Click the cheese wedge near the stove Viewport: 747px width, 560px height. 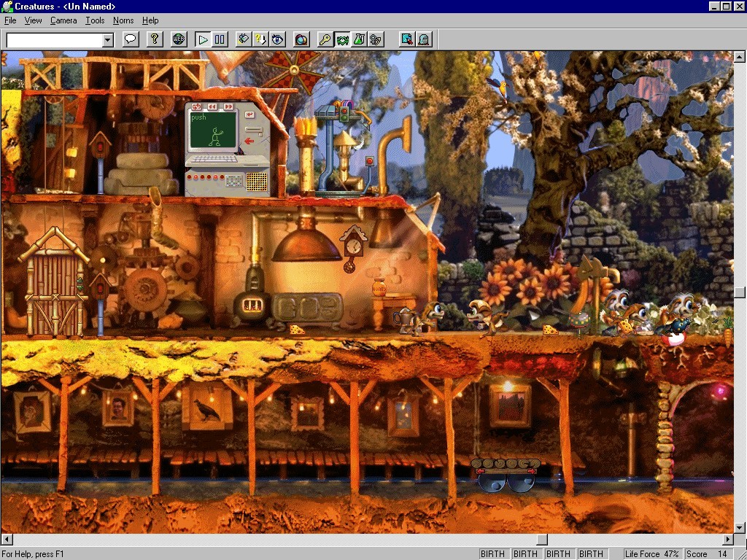(x=298, y=329)
